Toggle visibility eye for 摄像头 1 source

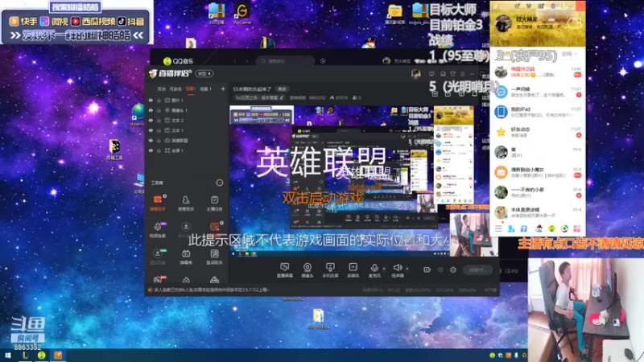click(151, 110)
